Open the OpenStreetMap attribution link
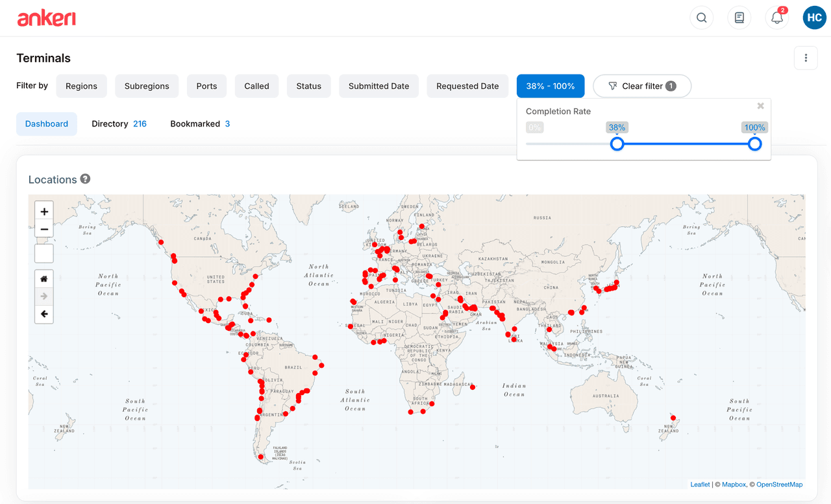This screenshot has height=504, width=831. pyautogui.click(x=779, y=485)
